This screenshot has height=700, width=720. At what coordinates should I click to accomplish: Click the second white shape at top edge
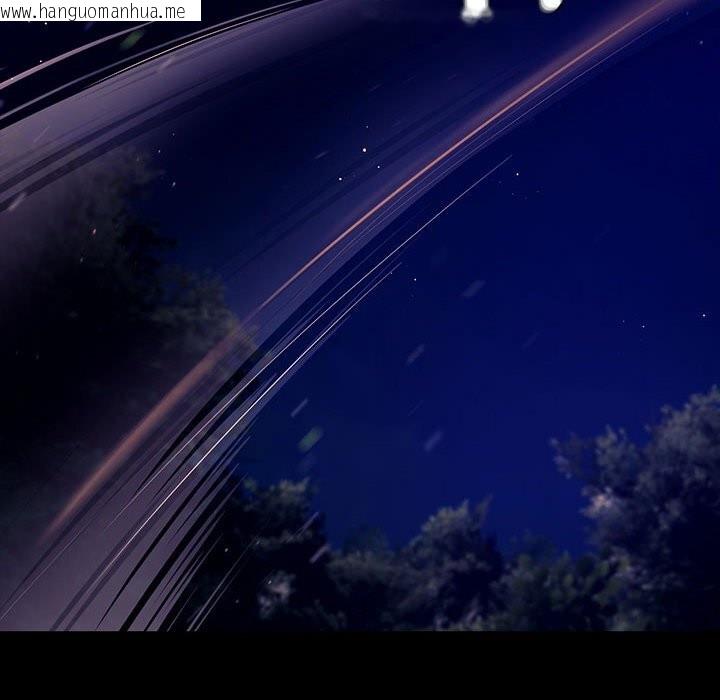click(x=550, y=5)
